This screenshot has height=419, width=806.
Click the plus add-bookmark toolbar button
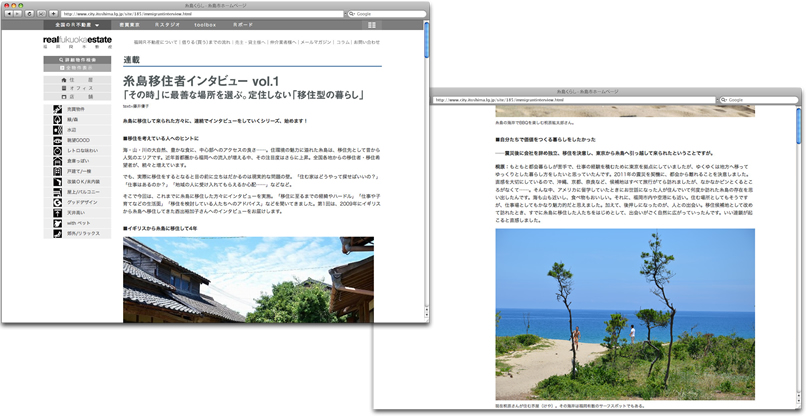(53, 14)
